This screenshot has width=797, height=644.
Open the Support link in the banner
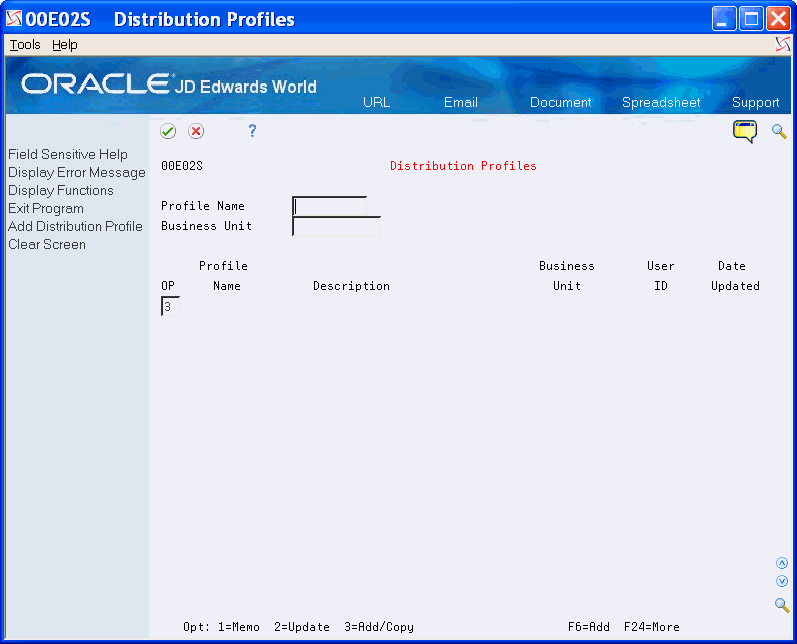tap(755, 102)
